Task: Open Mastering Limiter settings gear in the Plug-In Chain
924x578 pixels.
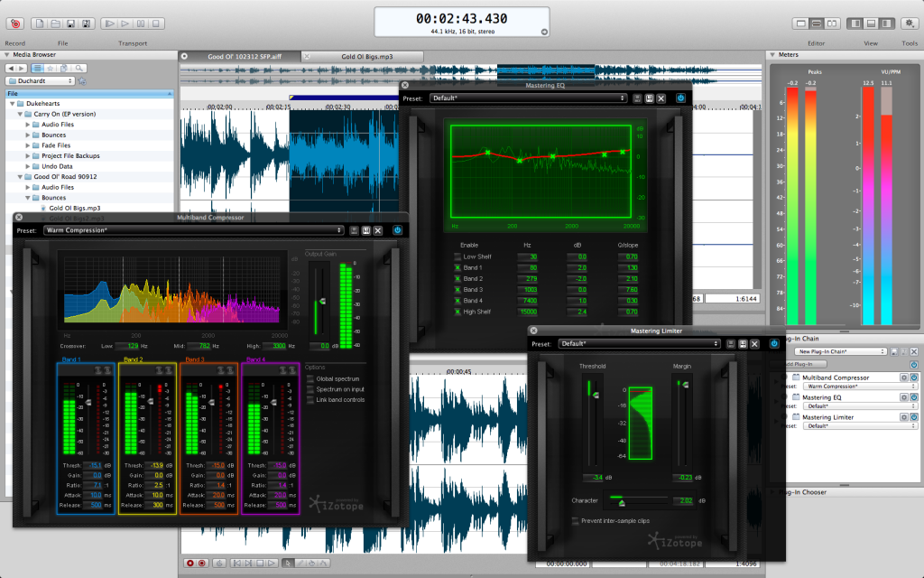Action: (903, 417)
